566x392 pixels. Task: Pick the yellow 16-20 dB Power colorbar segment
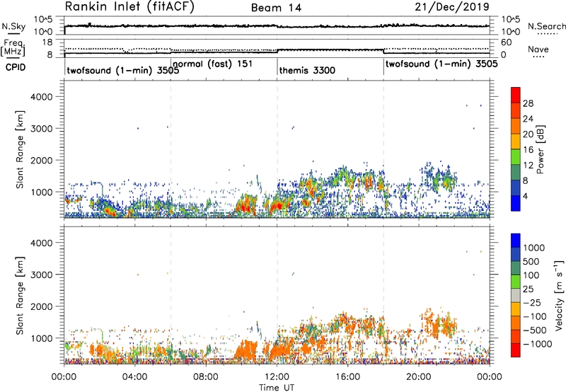(516, 141)
